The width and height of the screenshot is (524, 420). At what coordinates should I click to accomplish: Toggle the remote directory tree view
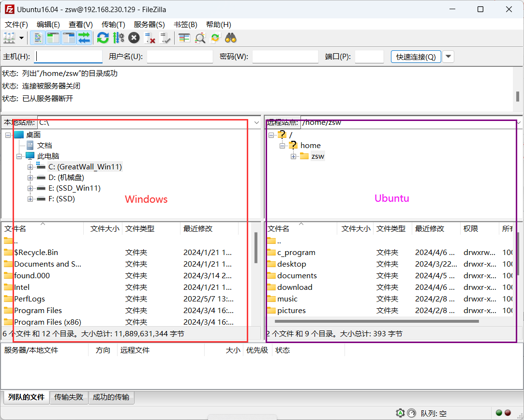[69, 38]
